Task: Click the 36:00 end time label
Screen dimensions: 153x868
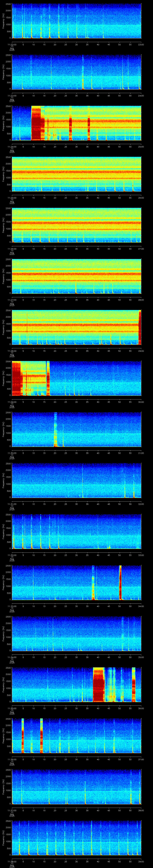Action: (141, 708)
